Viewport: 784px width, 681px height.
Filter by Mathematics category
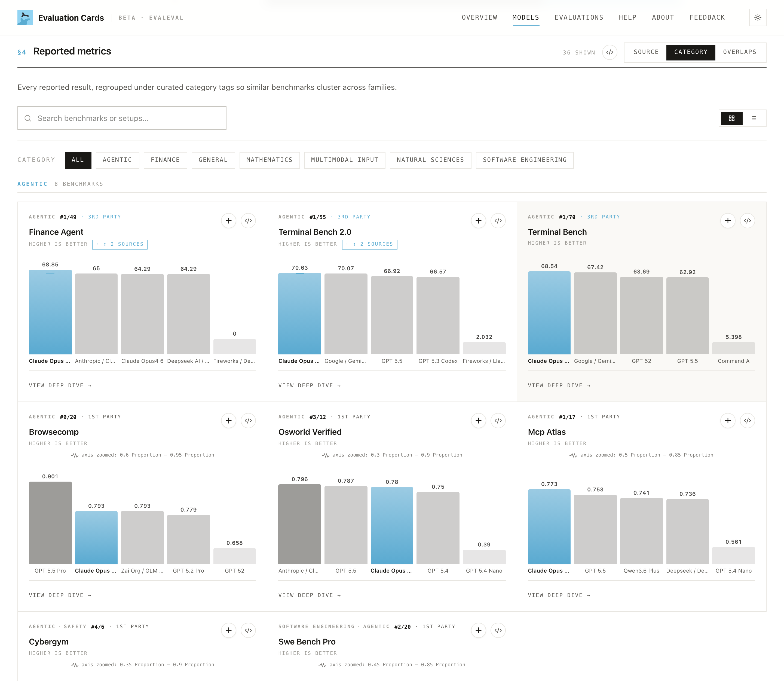[x=269, y=160]
